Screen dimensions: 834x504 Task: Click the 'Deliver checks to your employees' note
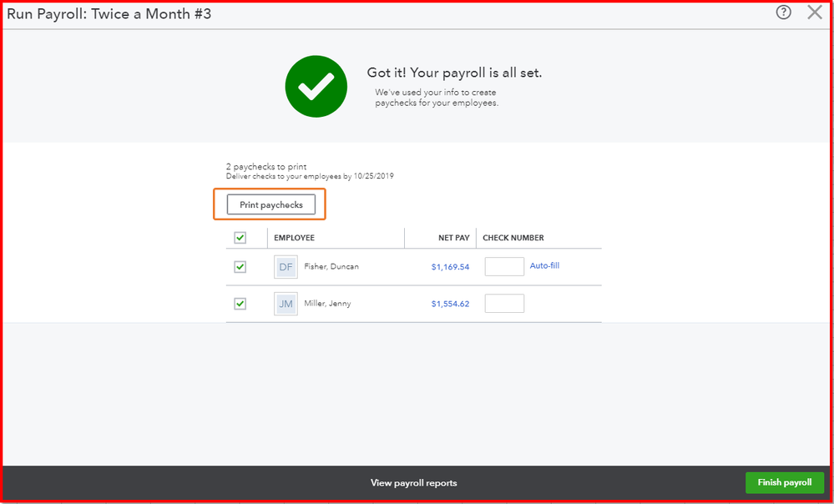310,176
